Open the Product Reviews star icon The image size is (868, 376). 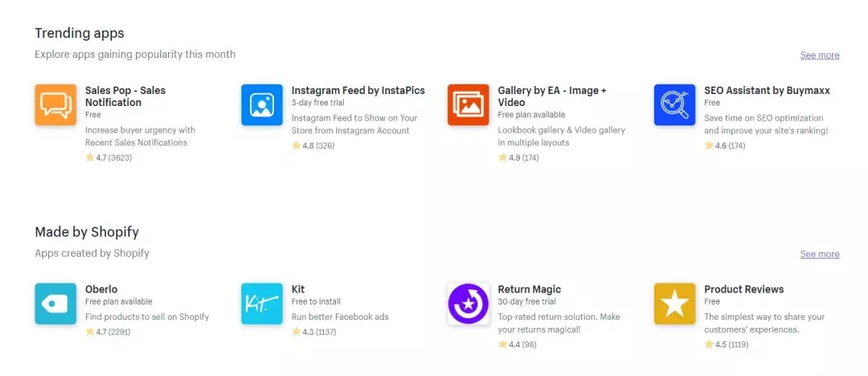click(x=675, y=304)
